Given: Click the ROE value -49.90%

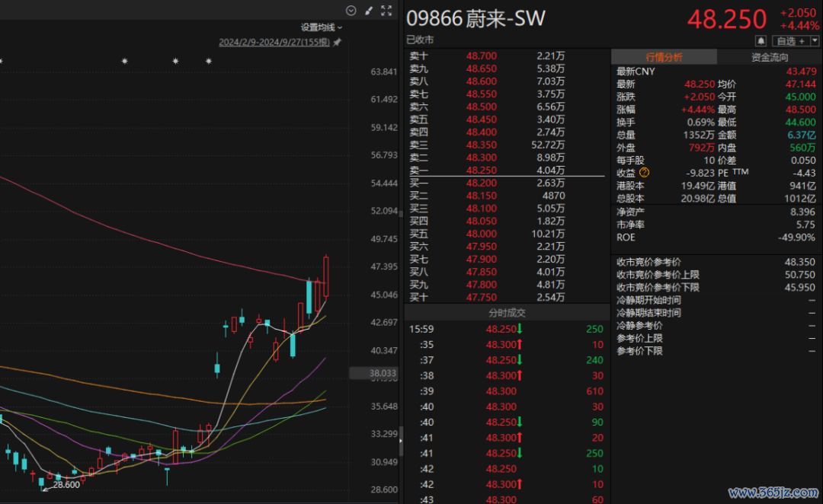Looking at the screenshot, I should pos(796,237).
